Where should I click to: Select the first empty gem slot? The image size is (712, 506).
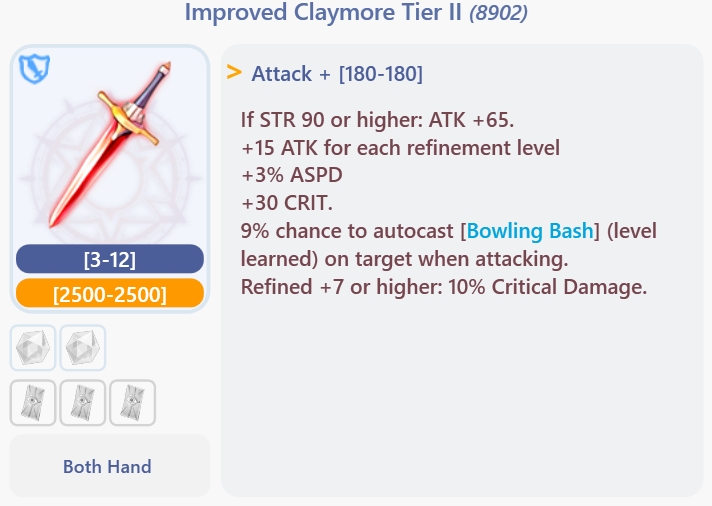pos(33,348)
